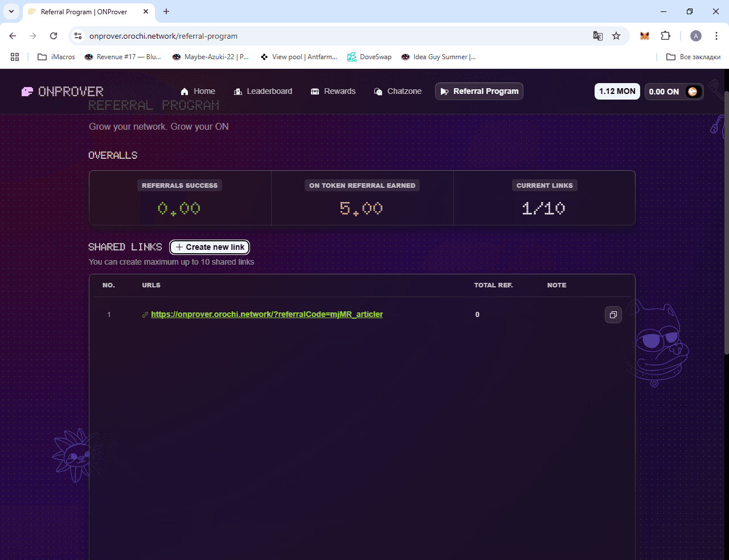Click the 1.12 MON balance button

617,91
